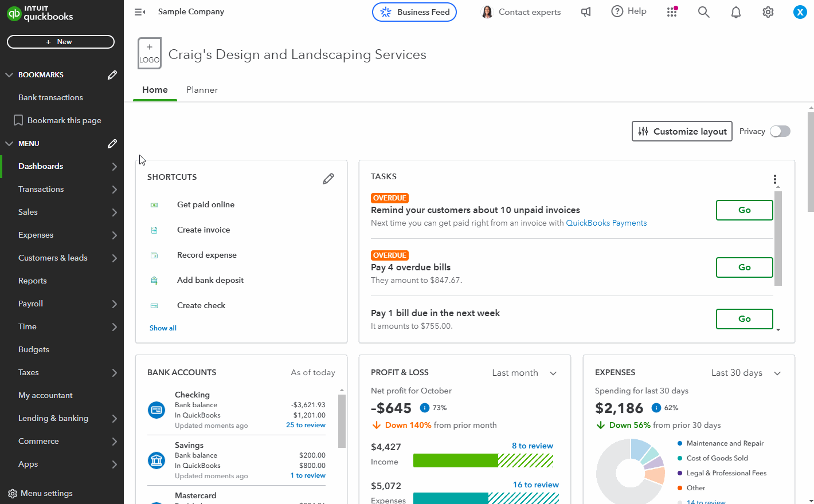Click the Expenses 16 to review link
This screenshot has height=504, width=814.
(536, 485)
